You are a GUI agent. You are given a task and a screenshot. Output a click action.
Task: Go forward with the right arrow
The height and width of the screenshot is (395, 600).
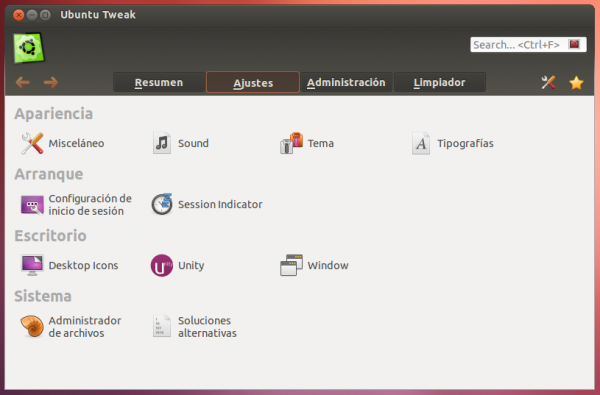[51, 82]
